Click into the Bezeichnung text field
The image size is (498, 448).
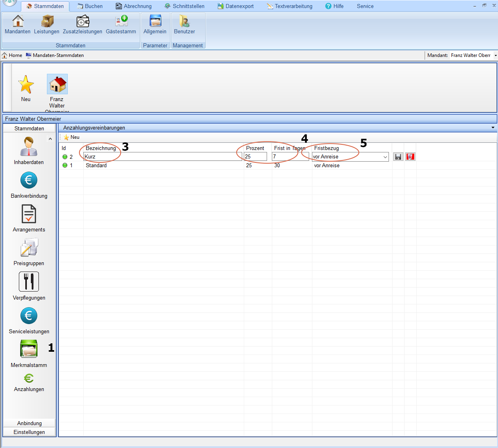[x=162, y=157]
